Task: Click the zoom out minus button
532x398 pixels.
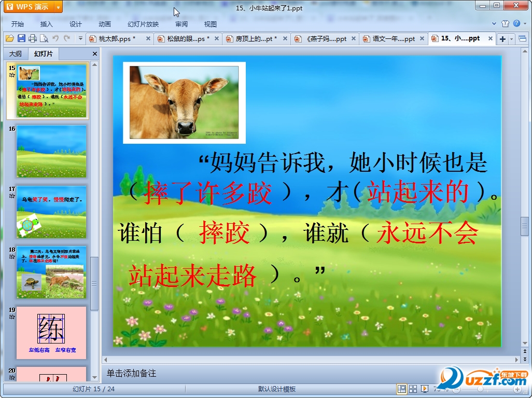Action: [x=457, y=389]
